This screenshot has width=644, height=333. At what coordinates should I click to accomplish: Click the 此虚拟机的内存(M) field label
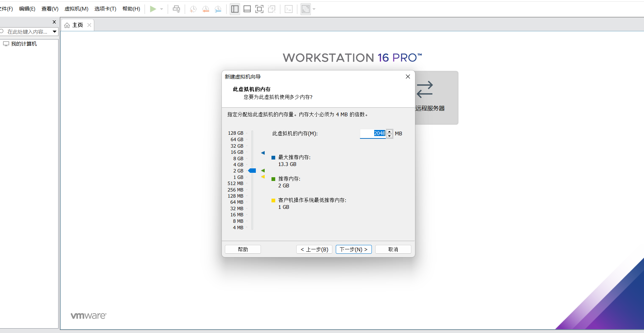click(295, 134)
